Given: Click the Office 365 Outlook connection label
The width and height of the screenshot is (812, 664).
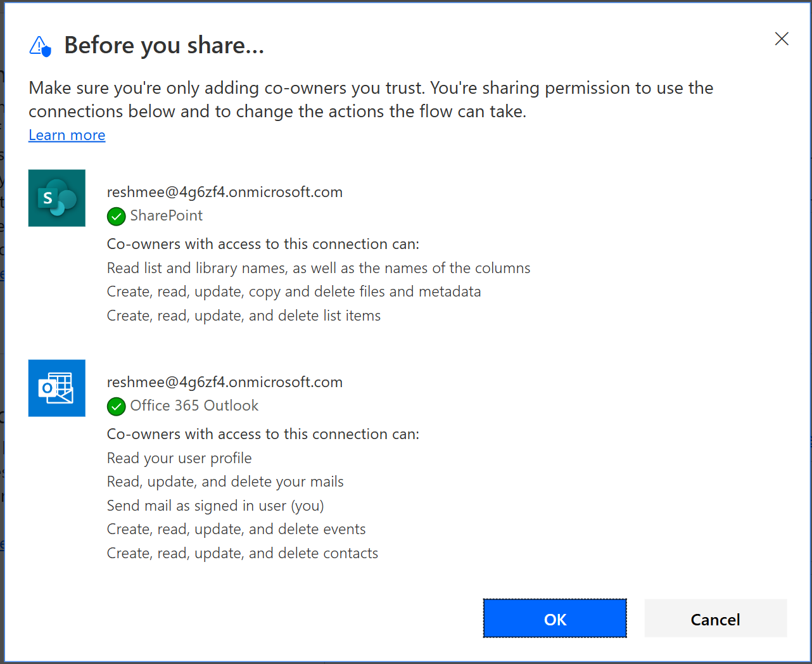Looking at the screenshot, I should click(x=194, y=405).
